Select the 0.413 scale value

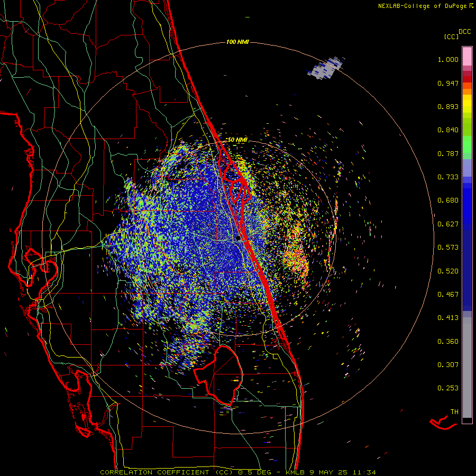(448, 318)
